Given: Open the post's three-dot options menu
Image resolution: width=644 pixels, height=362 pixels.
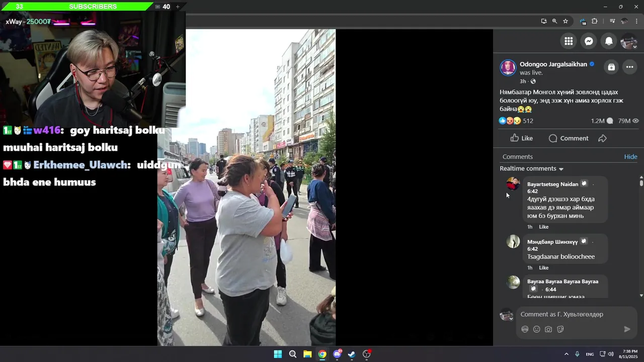Looking at the screenshot, I should pyautogui.click(x=629, y=67).
